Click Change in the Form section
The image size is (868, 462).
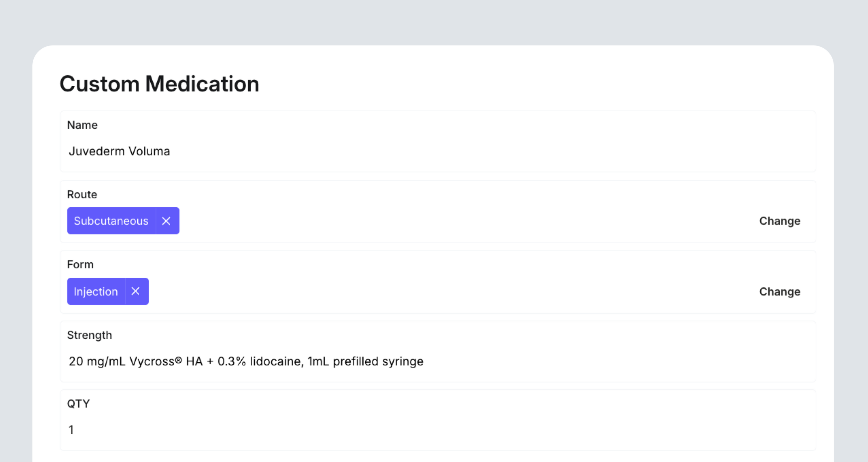[779, 292]
